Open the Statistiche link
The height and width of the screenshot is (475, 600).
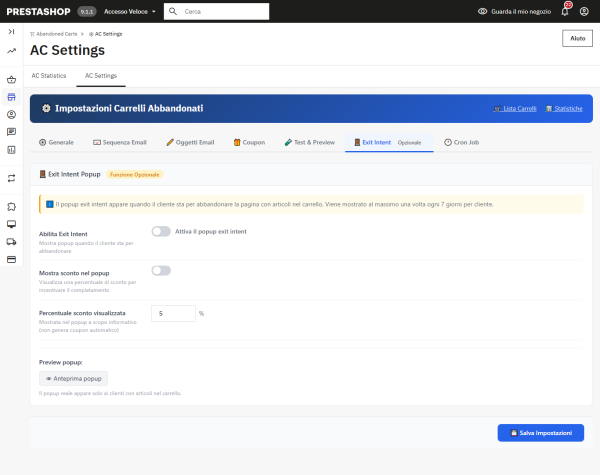pos(564,109)
